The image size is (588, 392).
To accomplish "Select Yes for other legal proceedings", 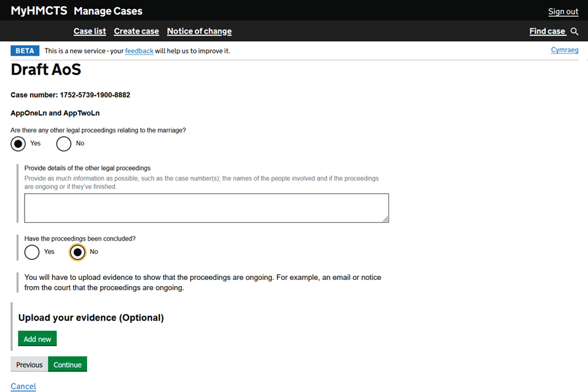I will pyautogui.click(x=19, y=143).
